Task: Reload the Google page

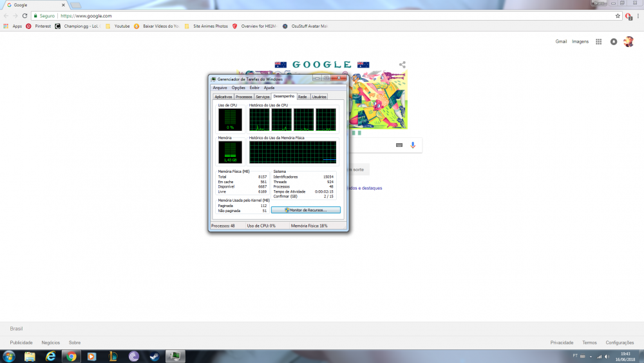Action: (x=24, y=15)
